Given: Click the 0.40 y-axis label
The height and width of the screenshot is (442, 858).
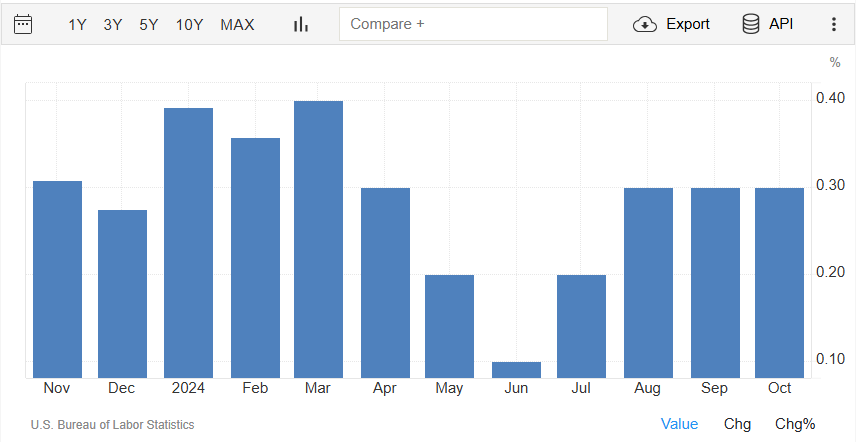Looking at the screenshot, I should pos(830,98).
